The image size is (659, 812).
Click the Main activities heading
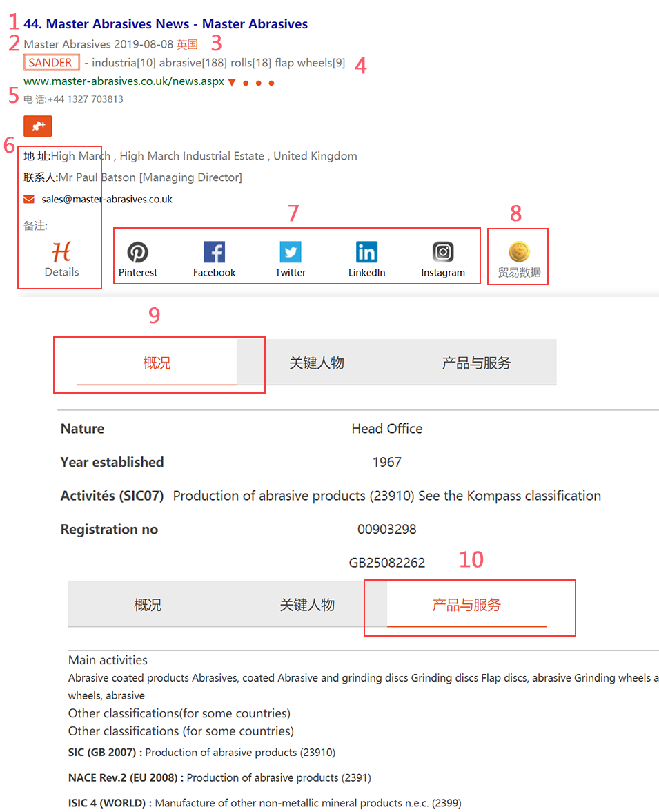(108, 660)
